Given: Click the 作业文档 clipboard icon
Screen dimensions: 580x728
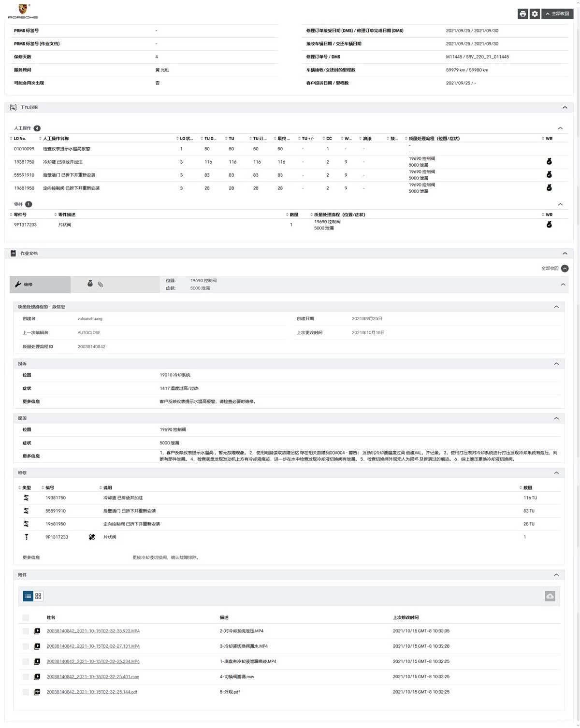Looking at the screenshot, I should [x=13, y=253].
